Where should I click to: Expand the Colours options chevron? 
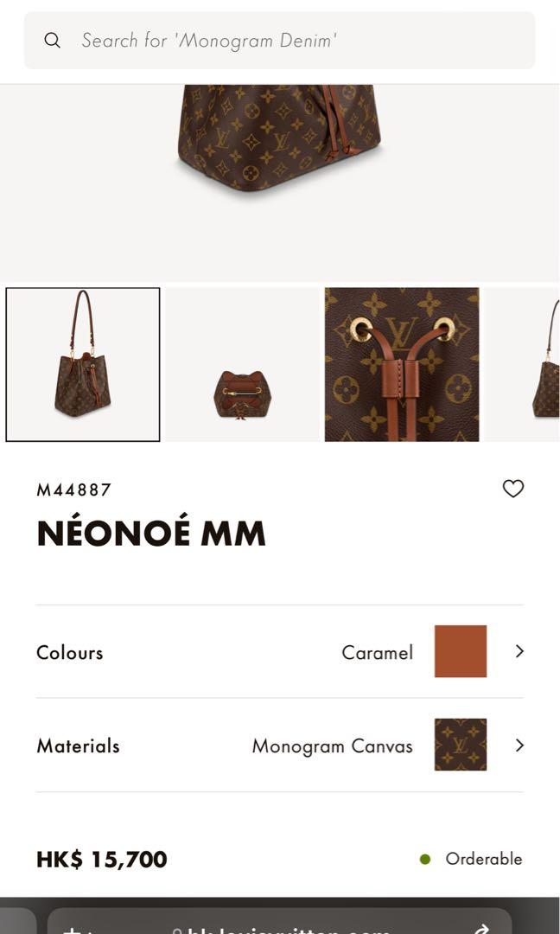point(519,651)
